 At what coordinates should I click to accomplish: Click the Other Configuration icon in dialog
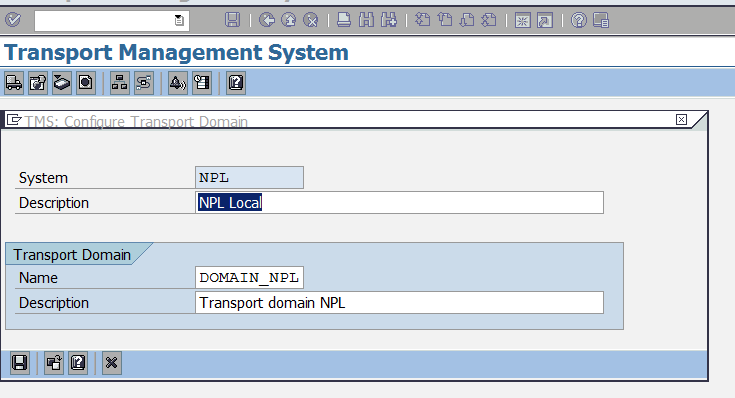pyautogui.click(x=54, y=363)
